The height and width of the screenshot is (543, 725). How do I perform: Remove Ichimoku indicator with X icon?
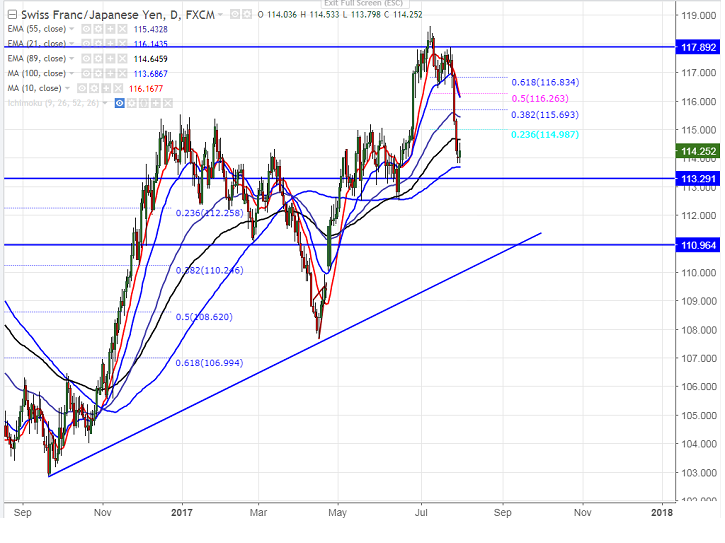point(168,103)
